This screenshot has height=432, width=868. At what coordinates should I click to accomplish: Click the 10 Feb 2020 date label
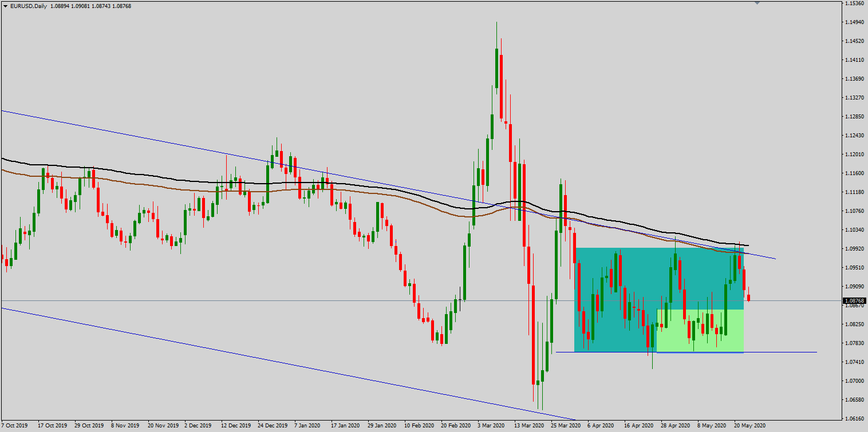pyautogui.click(x=418, y=426)
